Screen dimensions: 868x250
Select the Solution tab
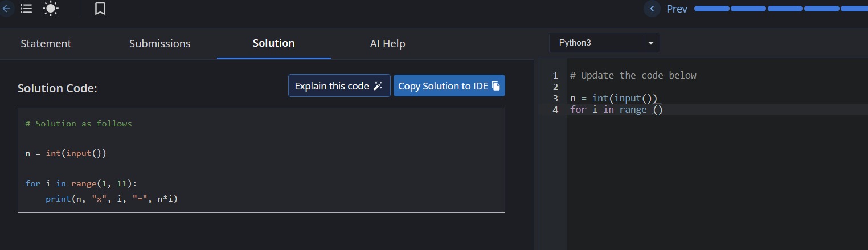273,43
